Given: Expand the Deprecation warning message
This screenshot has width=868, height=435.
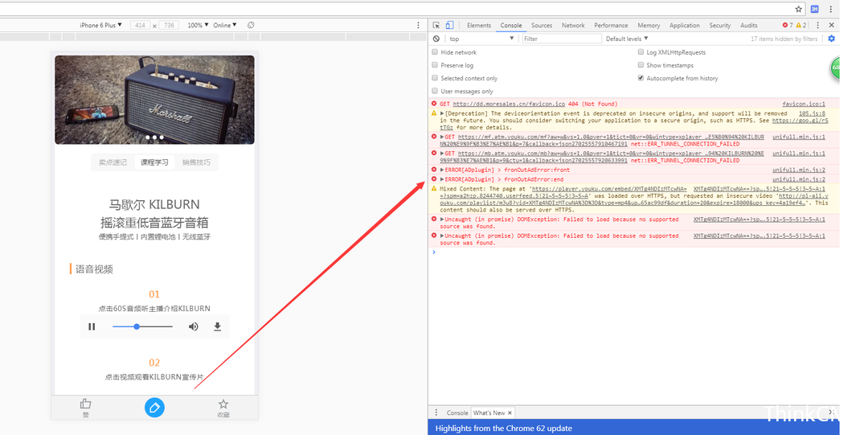Looking at the screenshot, I should click(x=442, y=113).
